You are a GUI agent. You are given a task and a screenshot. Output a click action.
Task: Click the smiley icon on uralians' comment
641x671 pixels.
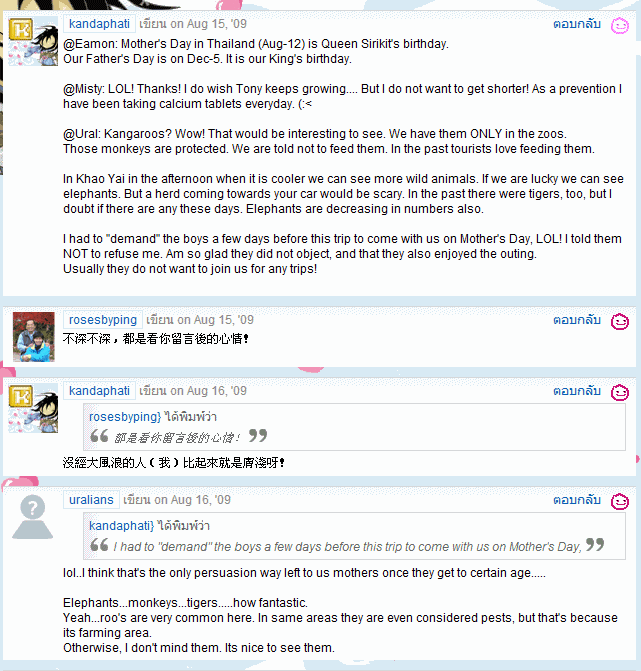click(619, 502)
